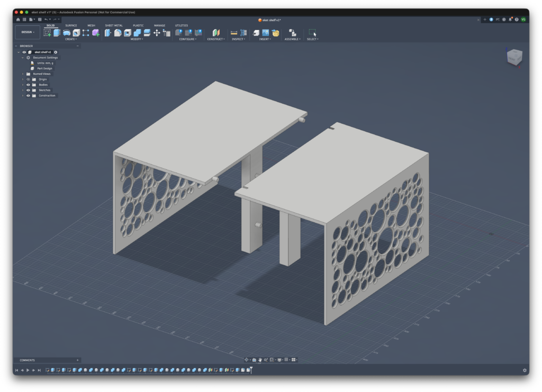Screen dimensions: 542x392
Task: Jump to timeline beginning
Action: point(16,370)
